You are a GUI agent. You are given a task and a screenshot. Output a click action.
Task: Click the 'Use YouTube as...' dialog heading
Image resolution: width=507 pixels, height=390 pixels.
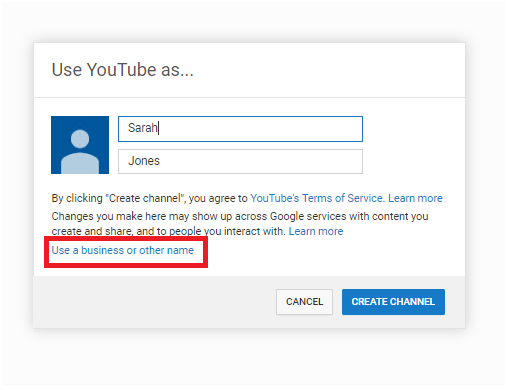pyautogui.click(x=122, y=70)
